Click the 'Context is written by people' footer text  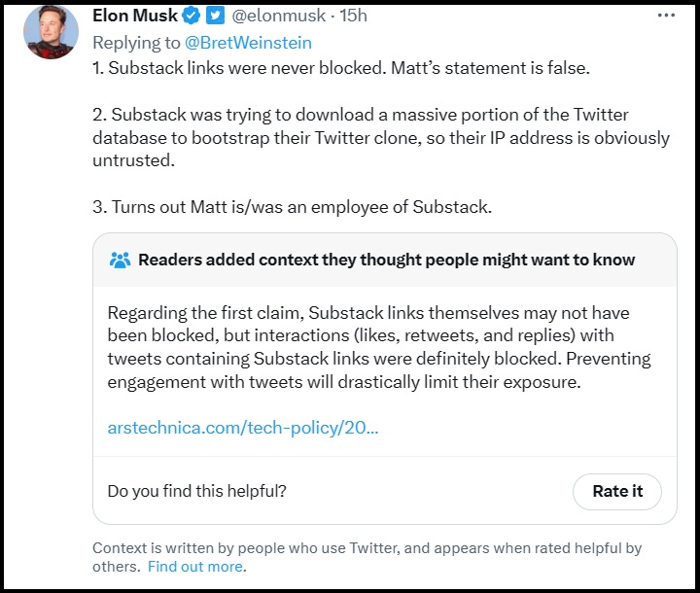[x=367, y=557]
